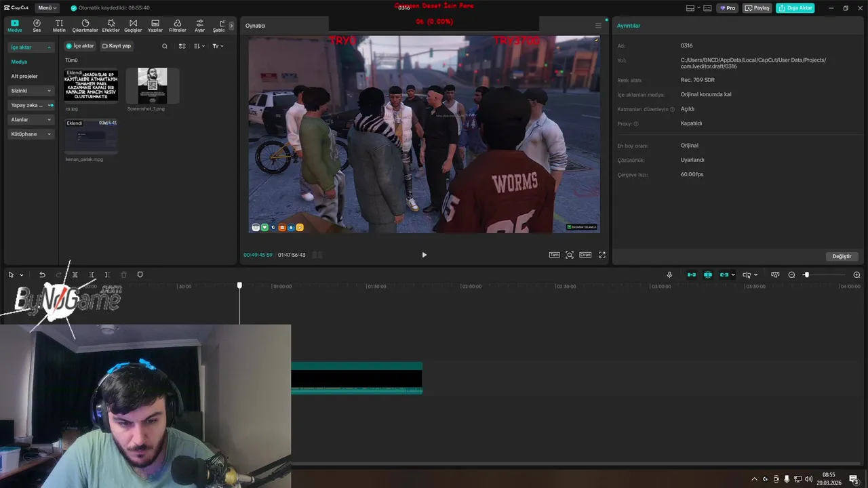Select the clip on the timeline track
The image size is (868, 488).
357,378
